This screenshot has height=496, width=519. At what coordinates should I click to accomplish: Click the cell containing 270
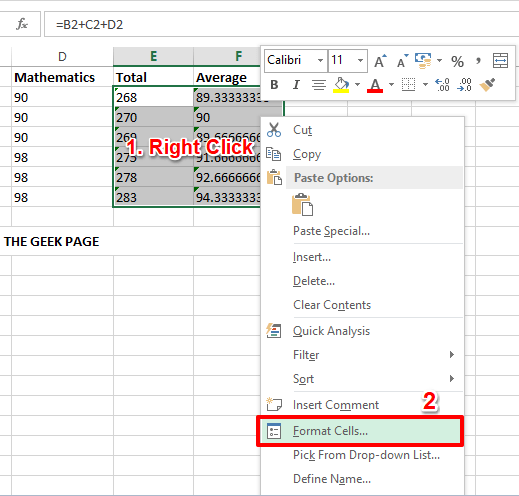(153, 117)
